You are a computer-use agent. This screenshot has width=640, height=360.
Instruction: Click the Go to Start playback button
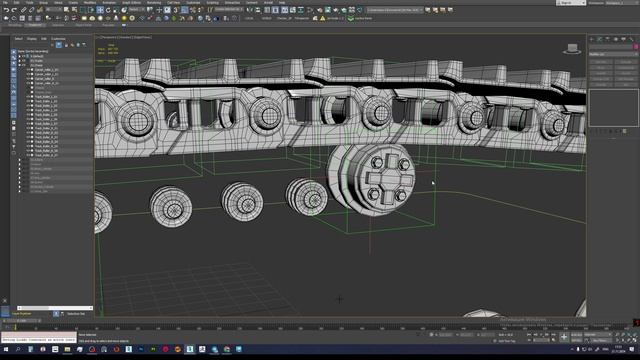coord(529,335)
